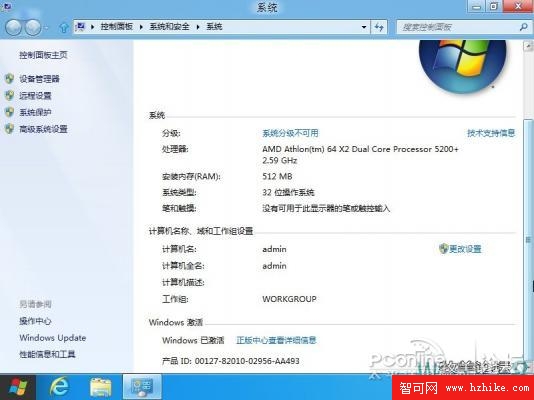Minimize the 系统 window
This screenshot has width=534, height=400.
(476, 6)
